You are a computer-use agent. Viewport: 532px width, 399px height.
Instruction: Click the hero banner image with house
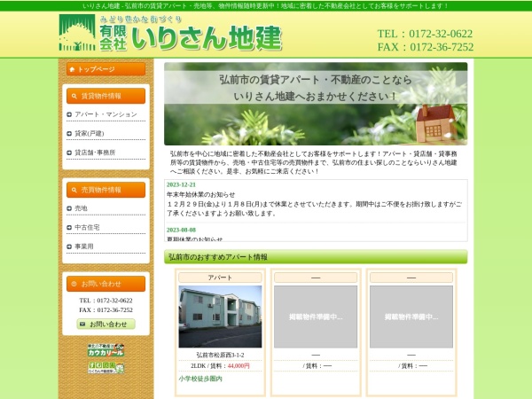coord(316,104)
